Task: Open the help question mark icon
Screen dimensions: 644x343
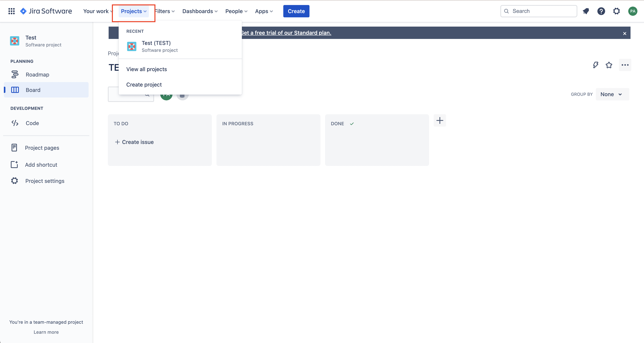Action: pyautogui.click(x=601, y=11)
